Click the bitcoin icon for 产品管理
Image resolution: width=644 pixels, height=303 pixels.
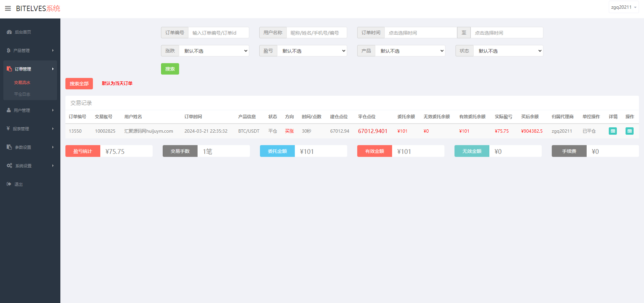9,50
